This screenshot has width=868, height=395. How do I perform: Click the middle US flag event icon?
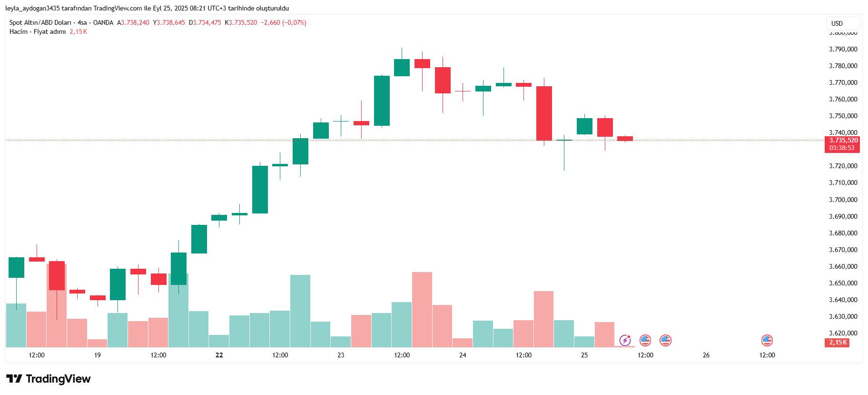tap(665, 340)
